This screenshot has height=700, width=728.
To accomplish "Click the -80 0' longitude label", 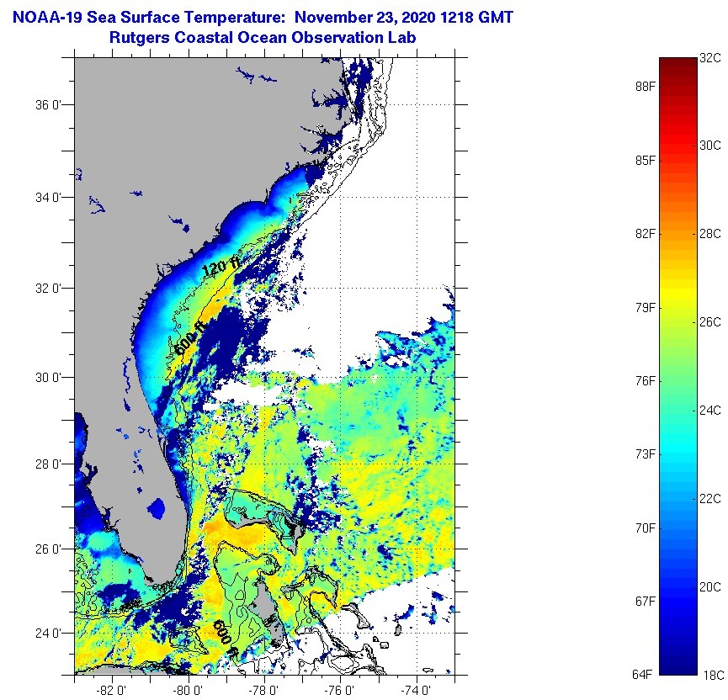I will click(x=188, y=691).
